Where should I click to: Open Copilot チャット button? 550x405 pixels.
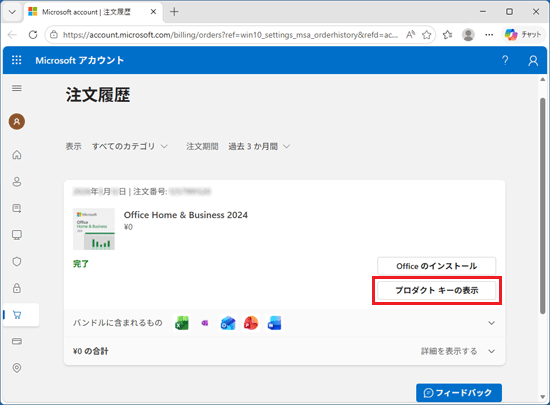(x=523, y=35)
